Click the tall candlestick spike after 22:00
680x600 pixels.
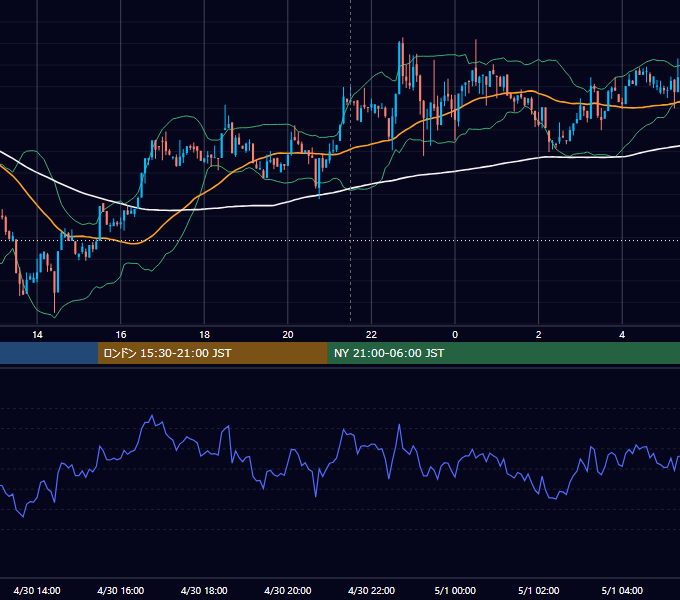[399, 67]
